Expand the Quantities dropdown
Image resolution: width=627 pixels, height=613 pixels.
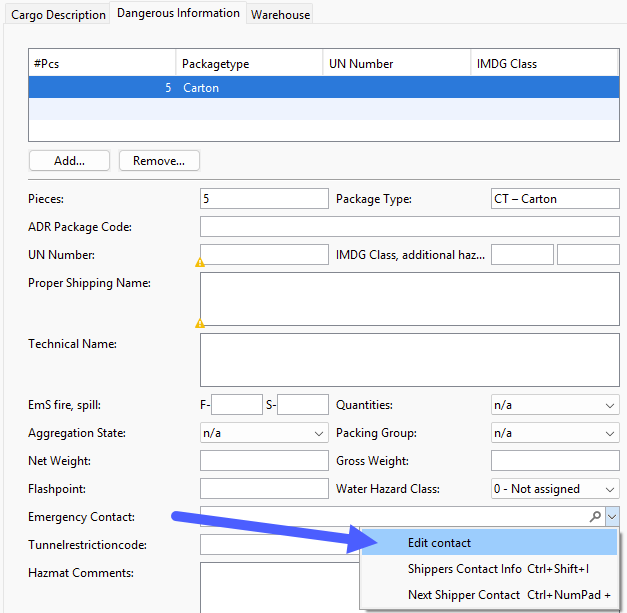point(610,405)
